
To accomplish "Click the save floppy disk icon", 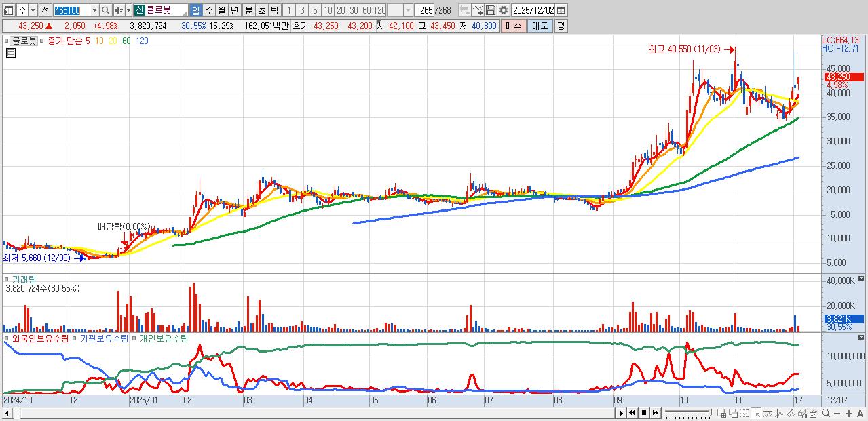I will click(490, 10).
